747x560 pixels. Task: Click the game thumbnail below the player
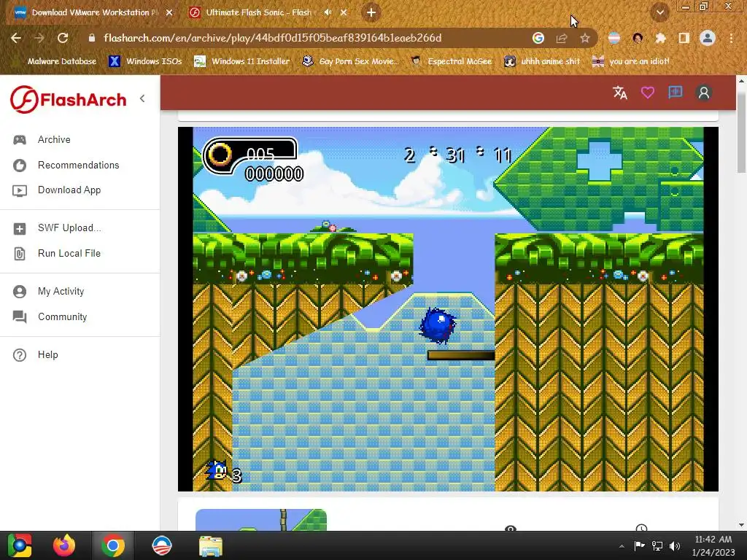(261, 519)
